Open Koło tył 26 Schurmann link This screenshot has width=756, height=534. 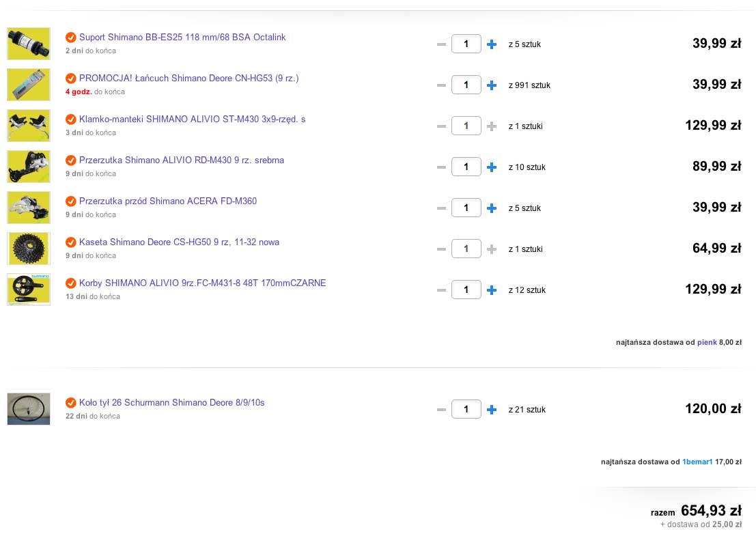click(x=171, y=402)
